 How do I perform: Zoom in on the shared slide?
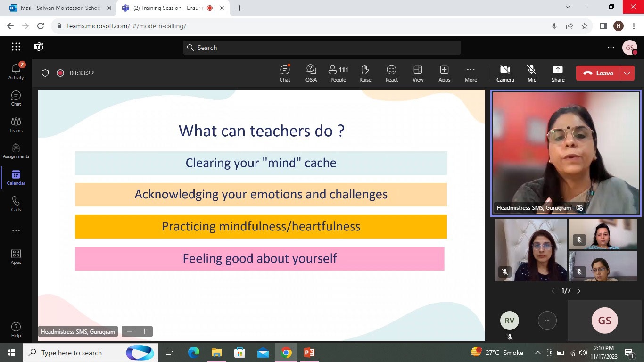pos(145,331)
